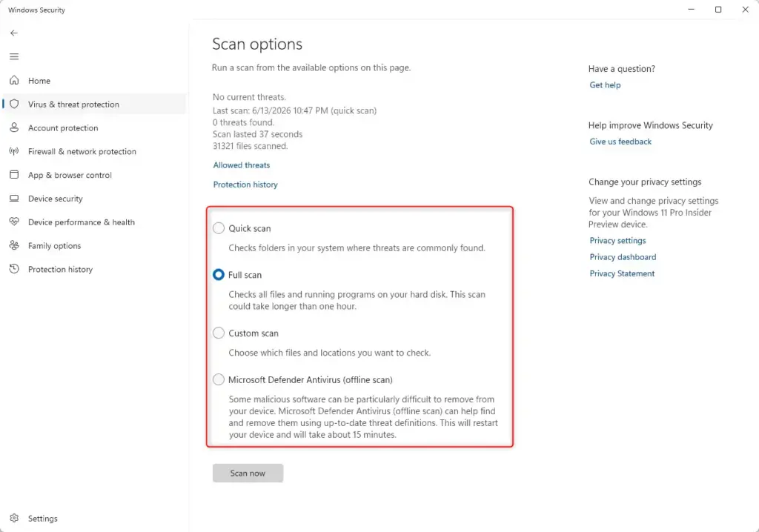Click the Scan now button

248,473
